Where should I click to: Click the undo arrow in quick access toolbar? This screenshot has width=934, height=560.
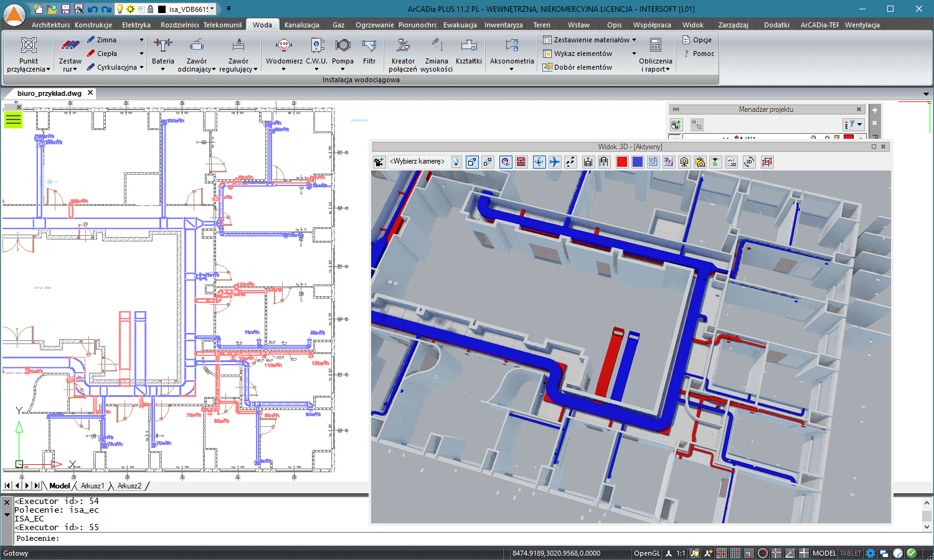(x=92, y=9)
